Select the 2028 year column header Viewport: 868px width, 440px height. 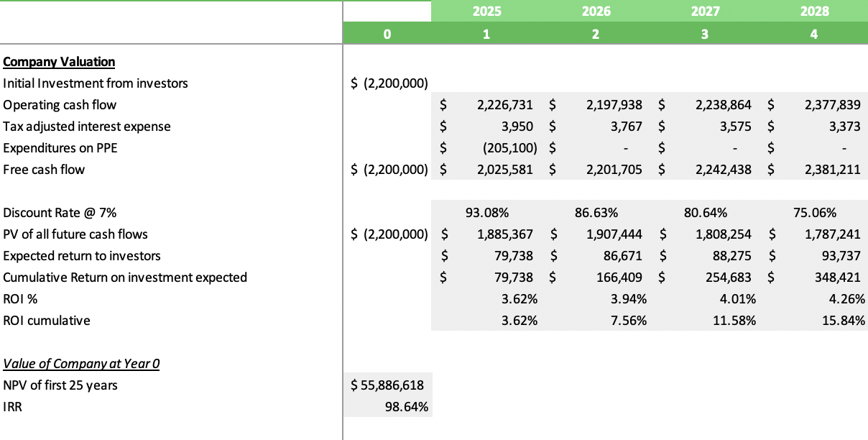tap(813, 11)
